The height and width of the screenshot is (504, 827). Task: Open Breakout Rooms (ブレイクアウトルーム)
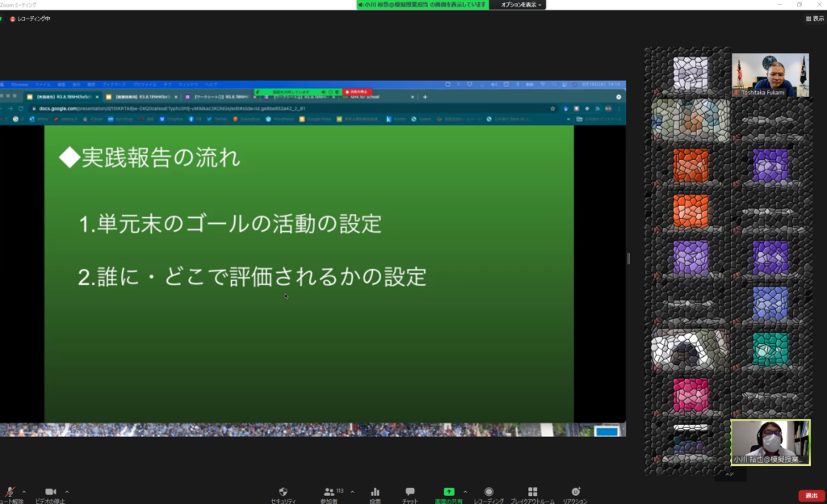[x=532, y=492]
